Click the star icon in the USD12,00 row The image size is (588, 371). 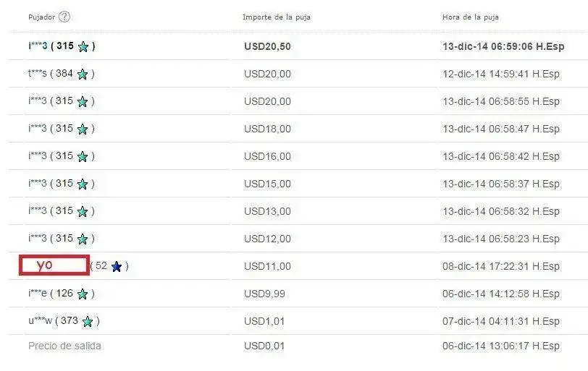pos(83,239)
